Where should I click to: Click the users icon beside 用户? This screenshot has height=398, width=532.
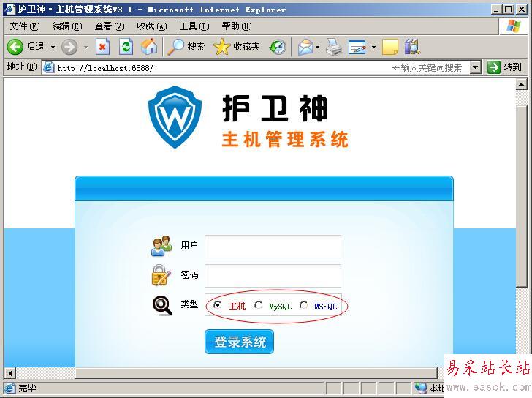click(161, 246)
